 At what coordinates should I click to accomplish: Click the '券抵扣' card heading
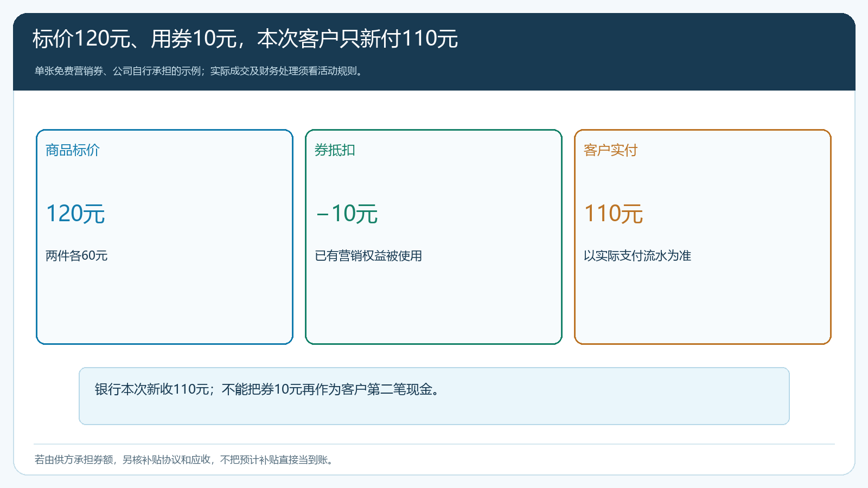(x=335, y=150)
